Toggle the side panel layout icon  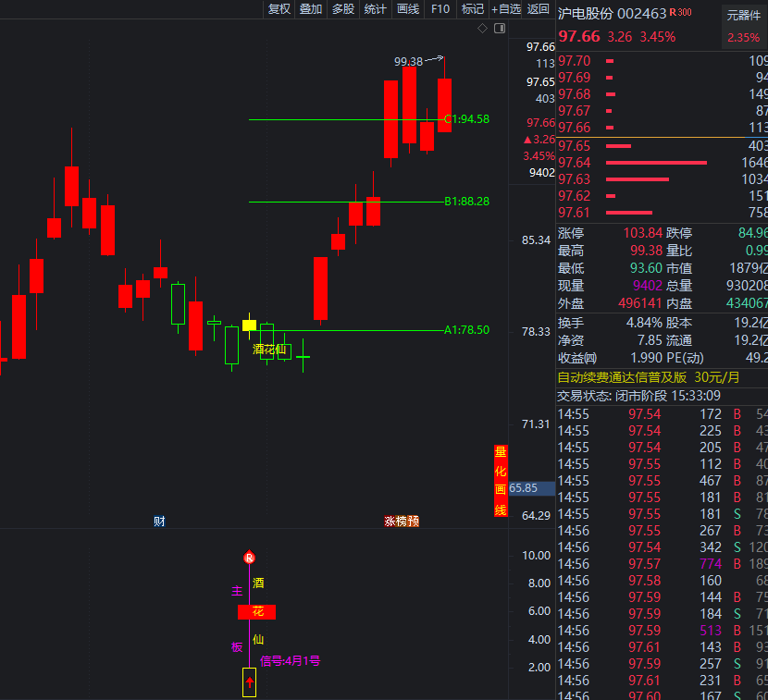point(501,29)
